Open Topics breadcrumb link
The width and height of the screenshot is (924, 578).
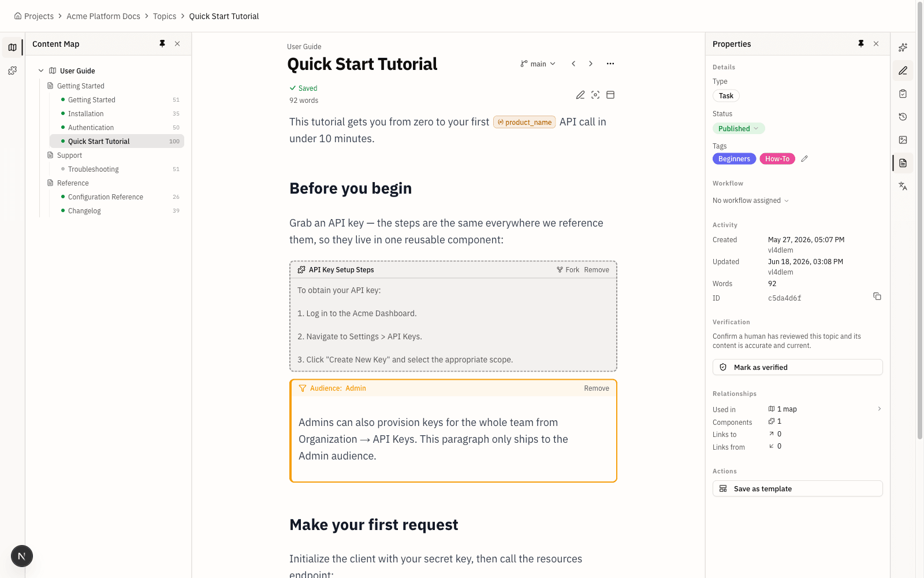point(165,16)
